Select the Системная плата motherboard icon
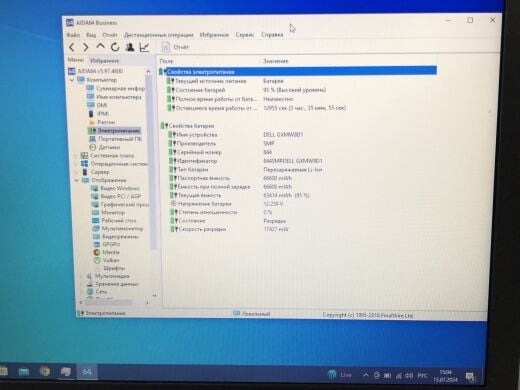Screen dimensions: 520x390 tap(85, 156)
